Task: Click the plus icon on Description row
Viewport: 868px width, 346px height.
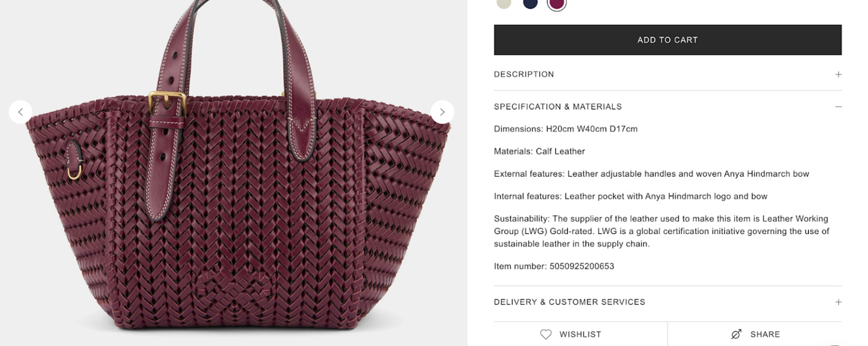Action: [x=838, y=74]
